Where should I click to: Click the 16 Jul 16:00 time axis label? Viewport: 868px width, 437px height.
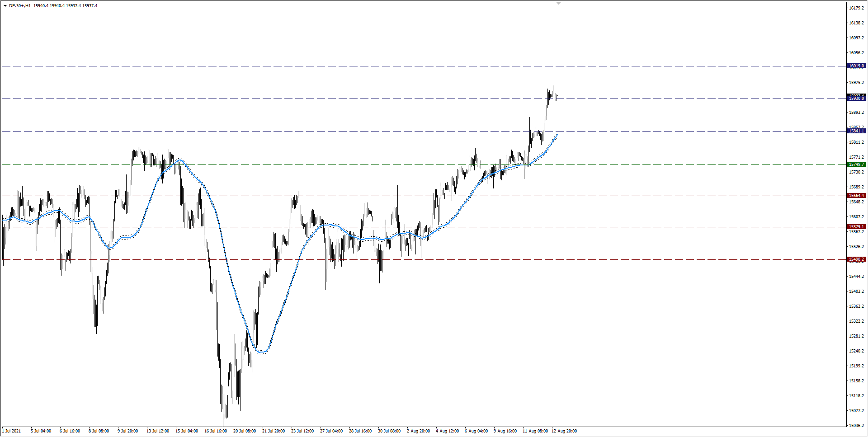[x=215, y=431]
